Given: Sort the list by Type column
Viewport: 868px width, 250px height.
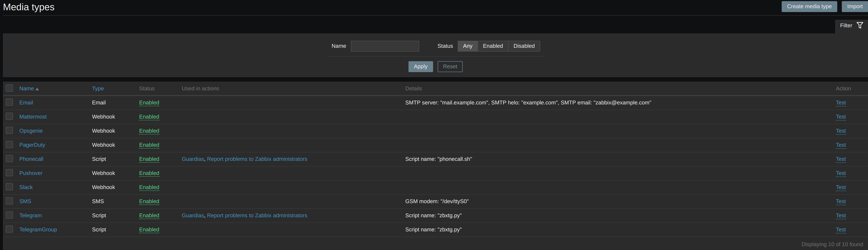Looking at the screenshot, I should [x=98, y=88].
